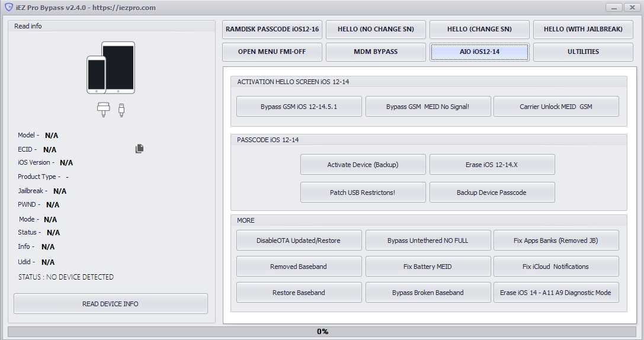Image resolution: width=644 pixels, height=340 pixels.
Task: Click Patch USB Restrictons button
Action: pos(363,192)
